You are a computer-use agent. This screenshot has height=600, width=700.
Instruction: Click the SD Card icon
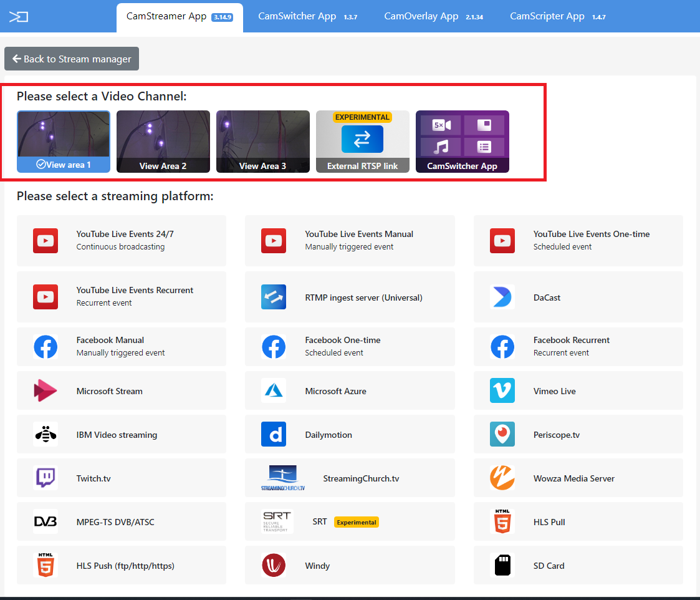502,565
